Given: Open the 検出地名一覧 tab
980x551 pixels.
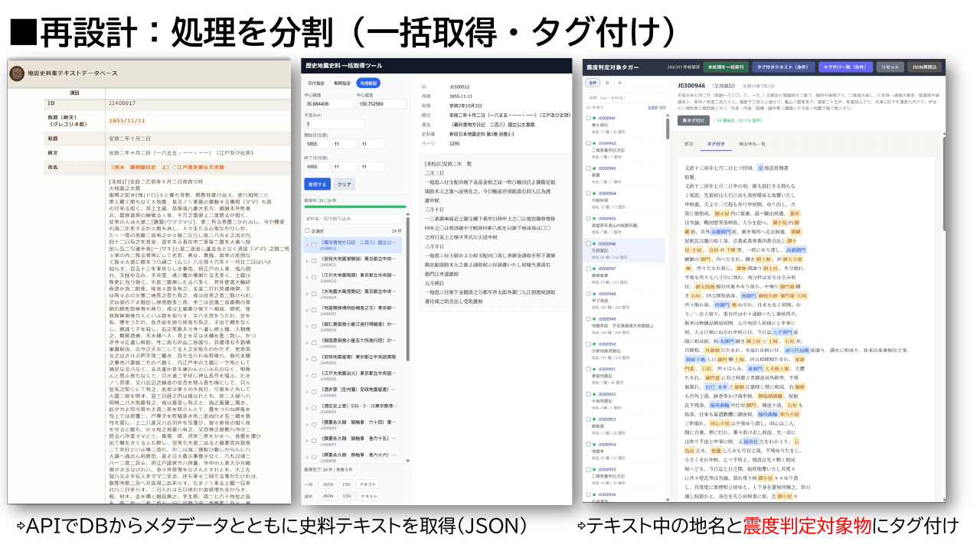Looking at the screenshot, I should click(752, 143).
